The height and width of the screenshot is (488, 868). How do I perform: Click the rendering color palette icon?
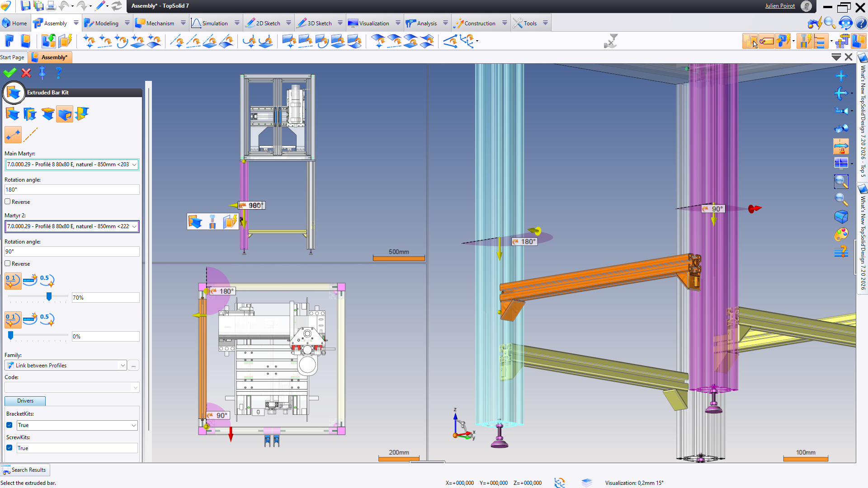(x=841, y=235)
